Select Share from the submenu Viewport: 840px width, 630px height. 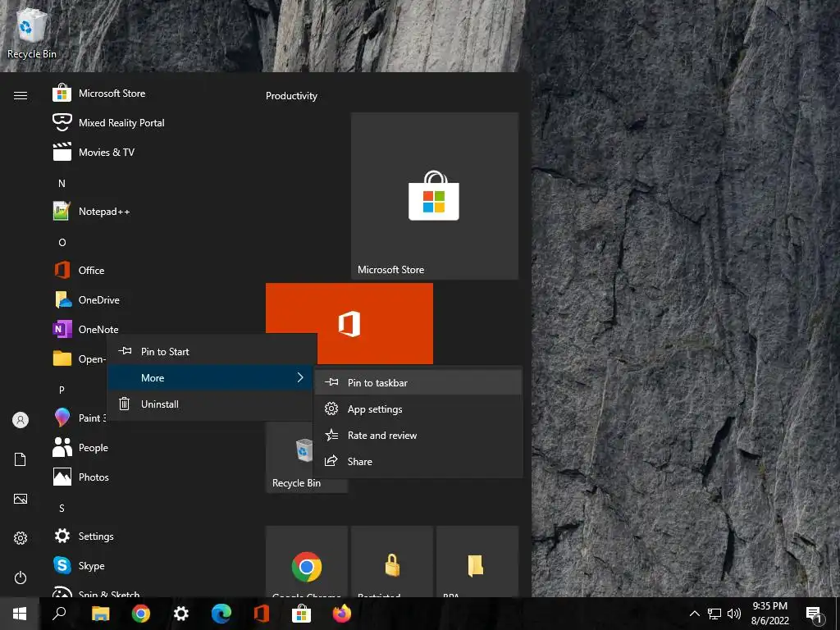point(418,461)
